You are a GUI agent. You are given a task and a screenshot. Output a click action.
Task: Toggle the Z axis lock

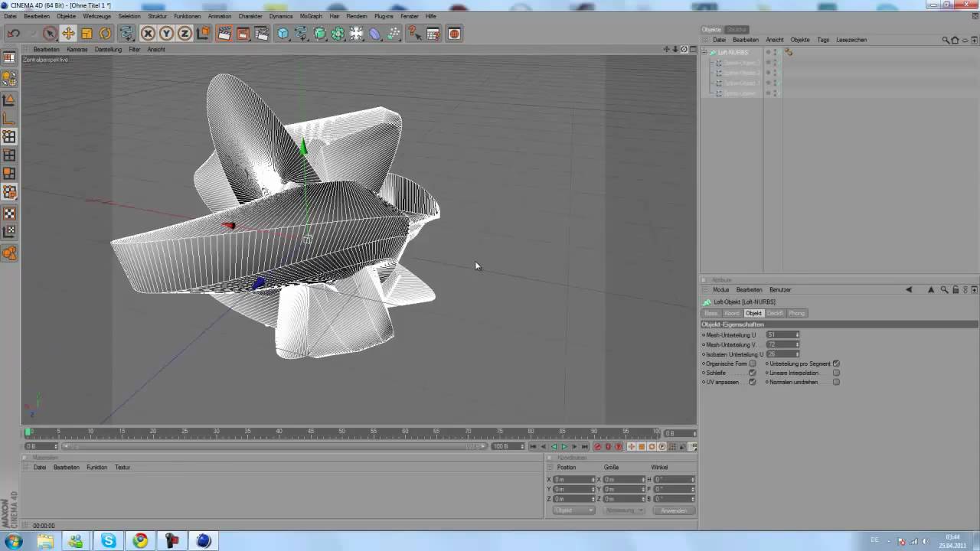185,34
